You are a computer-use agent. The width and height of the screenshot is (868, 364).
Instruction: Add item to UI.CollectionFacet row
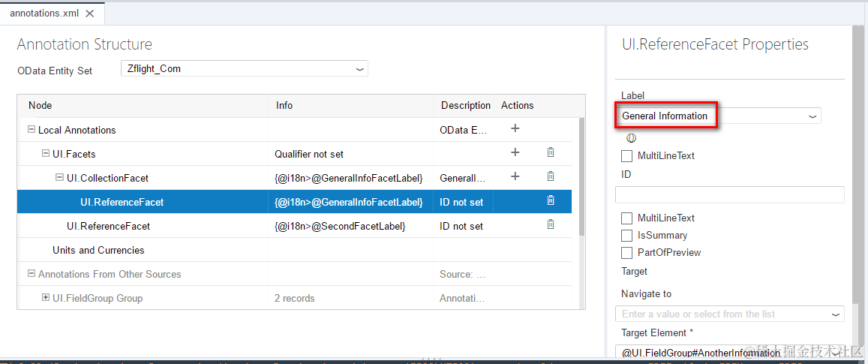pyautogui.click(x=515, y=176)
